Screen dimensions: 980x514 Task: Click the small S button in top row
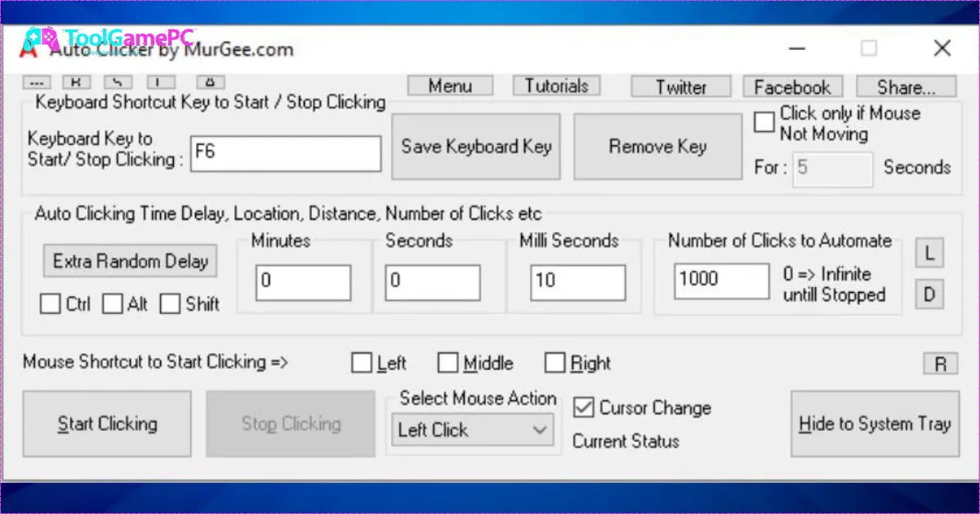[x=118, y=82]
